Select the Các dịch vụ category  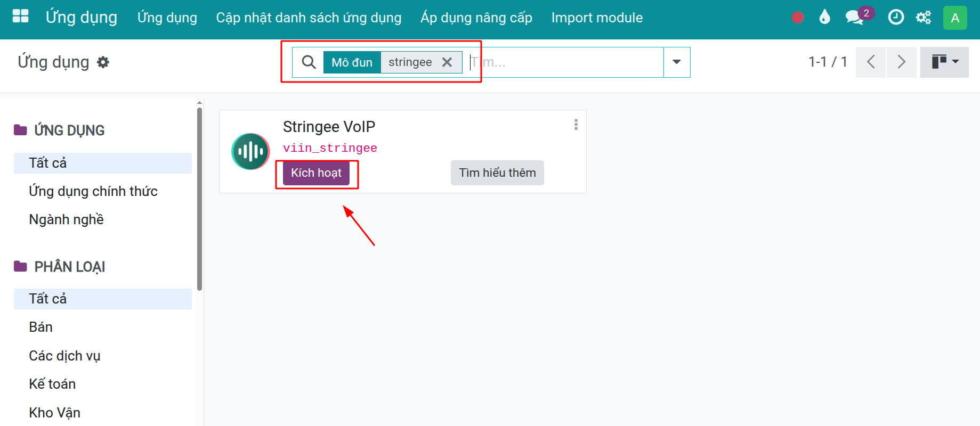(103, 356)
